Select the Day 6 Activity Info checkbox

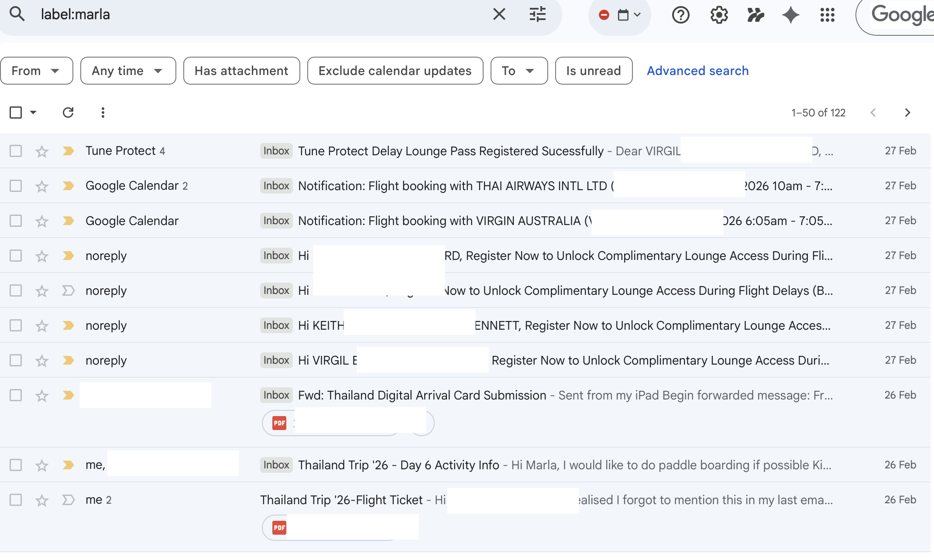click(16, 465)
